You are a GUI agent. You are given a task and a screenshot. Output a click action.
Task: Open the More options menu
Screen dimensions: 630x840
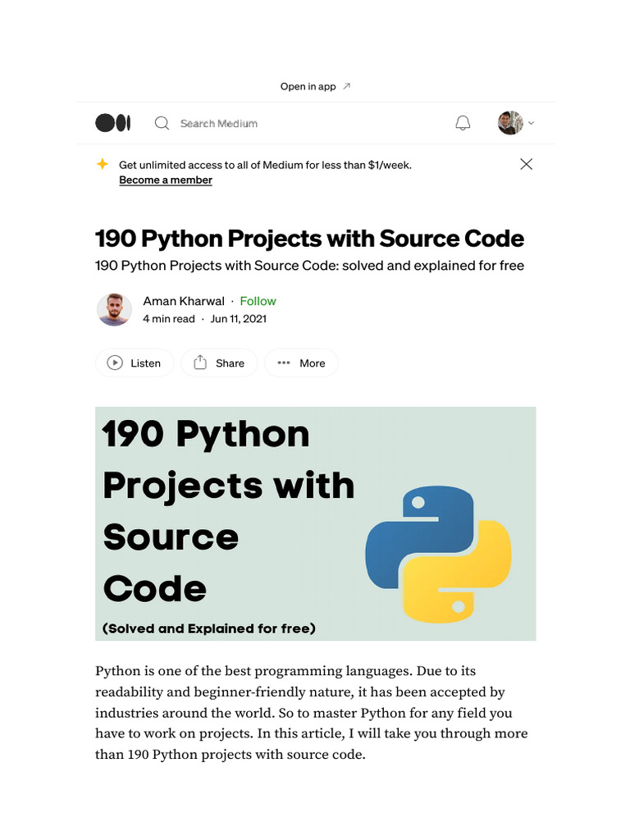[x=301, y=363]
